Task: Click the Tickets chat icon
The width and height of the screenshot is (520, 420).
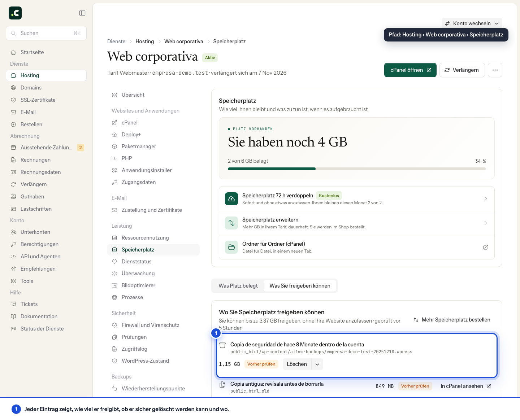Action: [x=13, y=304]
